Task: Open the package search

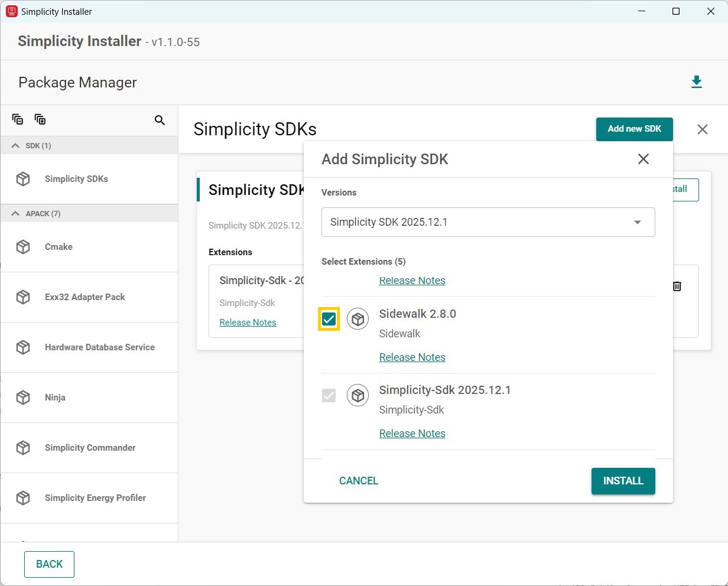Action: pyautogui.click(x=160, y=120)
